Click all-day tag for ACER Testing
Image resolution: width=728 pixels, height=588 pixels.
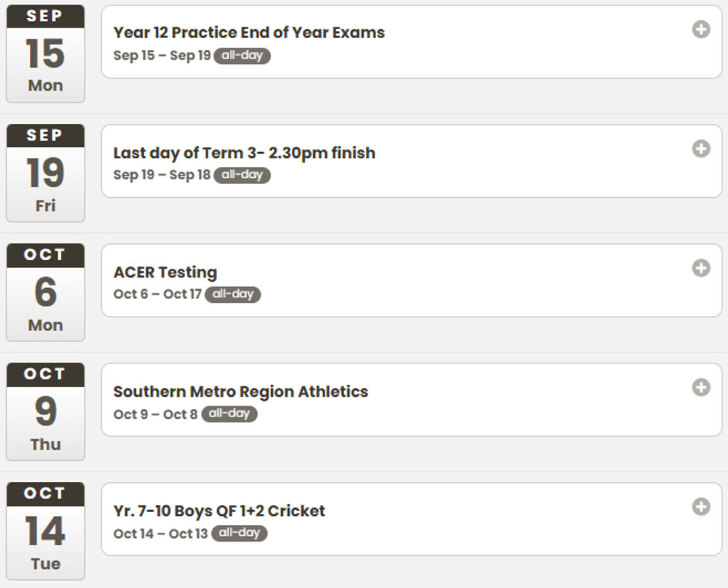pyautogui.click(x=232, y=294)
